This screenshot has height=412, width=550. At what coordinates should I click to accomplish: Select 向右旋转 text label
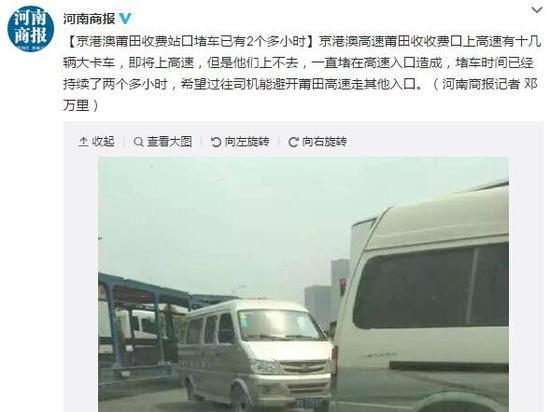coord(324,142)
